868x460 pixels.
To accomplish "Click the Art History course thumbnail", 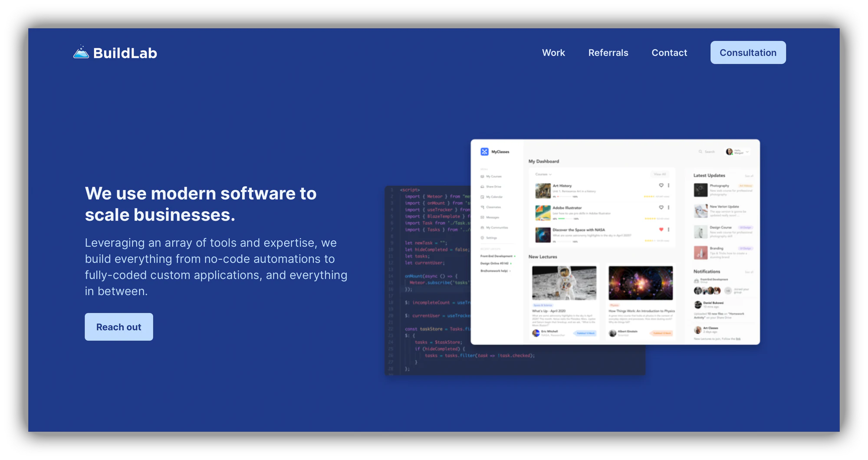I will (x=542, y=191).
